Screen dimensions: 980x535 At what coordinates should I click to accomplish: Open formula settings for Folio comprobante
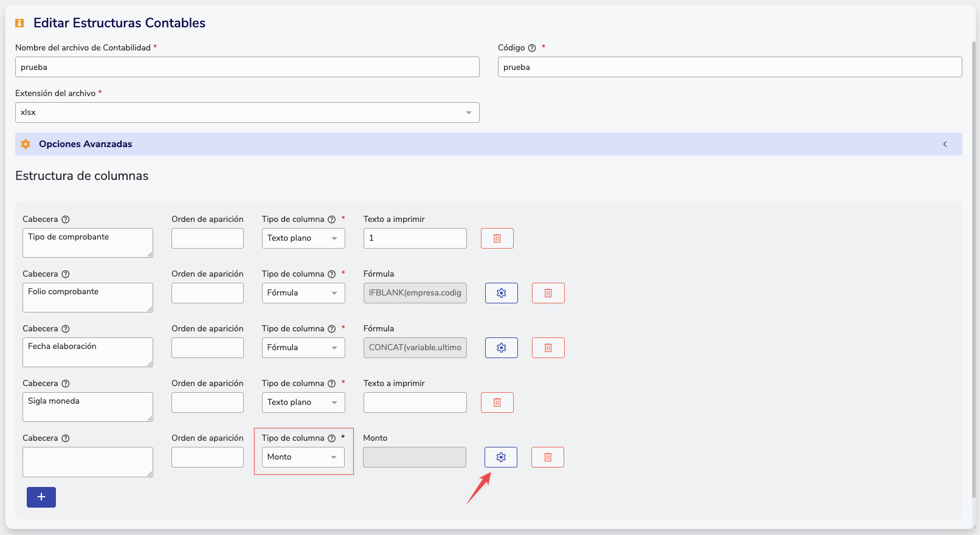[x=501, y=293]
